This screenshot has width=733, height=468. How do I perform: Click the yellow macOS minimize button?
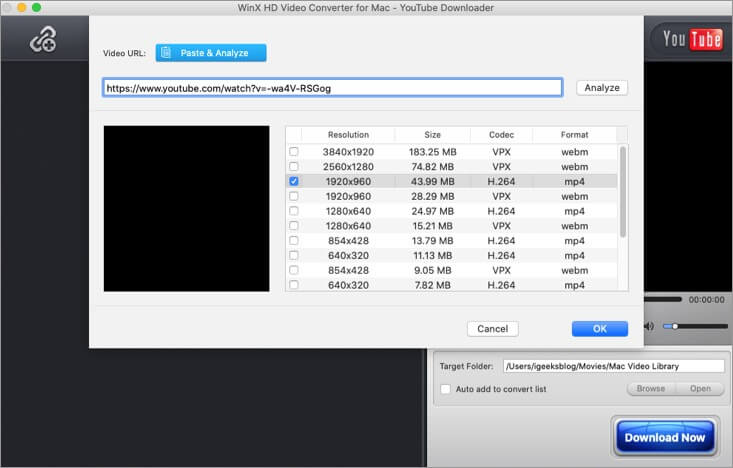22,7
